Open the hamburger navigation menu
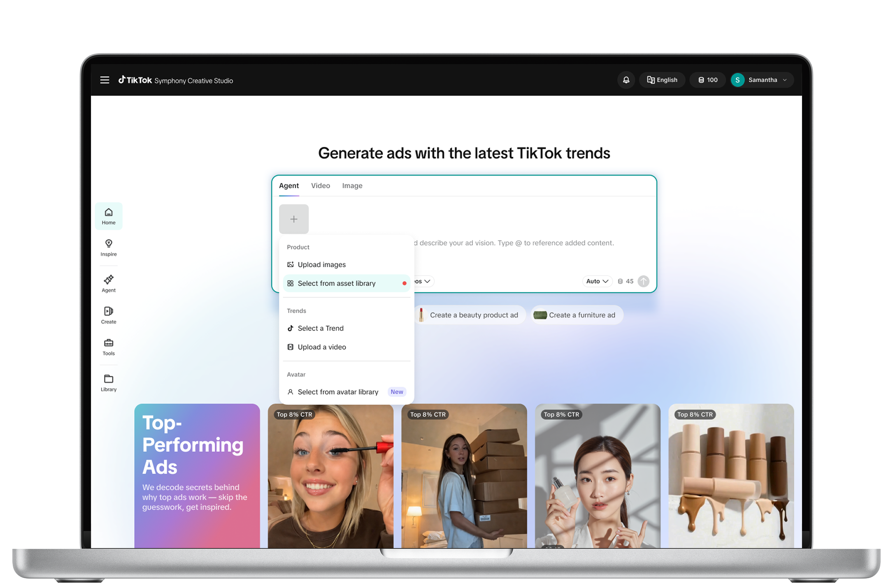This screenshot has height=588, width=893. [105, 80]
